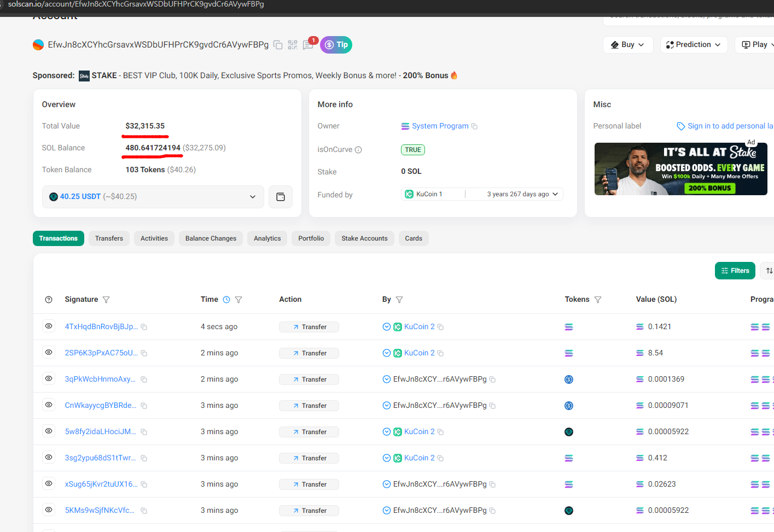Image resolution: width=774 pixels, height=532 pixels.
Task: Switch to the Activities tab
Action: pyautogui.click(x=154, y=238)
